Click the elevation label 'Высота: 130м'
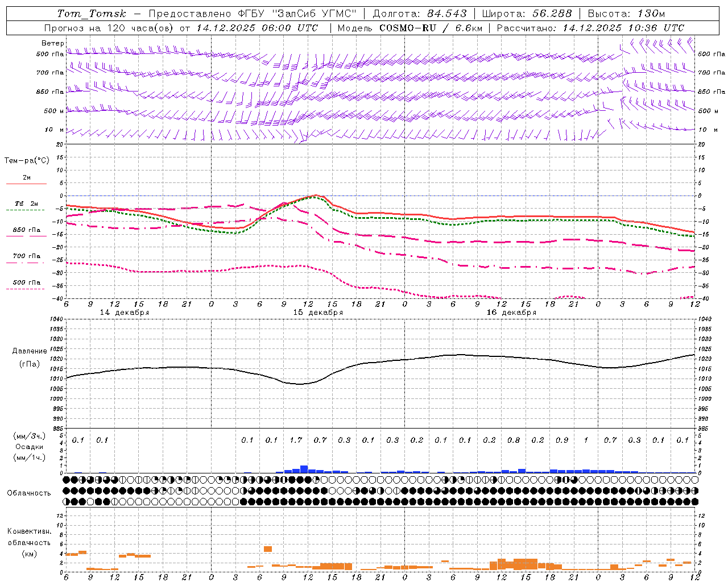 tap(626, 14)
